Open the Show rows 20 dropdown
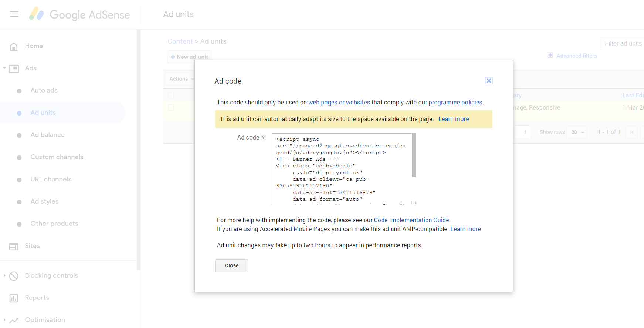Screen dimensions: 644x328 click(x=577, y=132)
